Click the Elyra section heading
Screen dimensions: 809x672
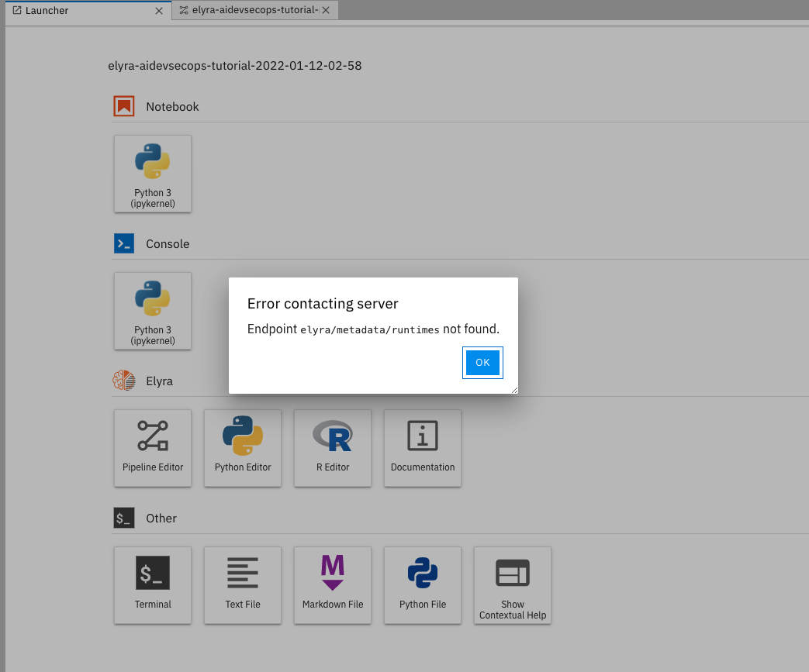point(160,381)
